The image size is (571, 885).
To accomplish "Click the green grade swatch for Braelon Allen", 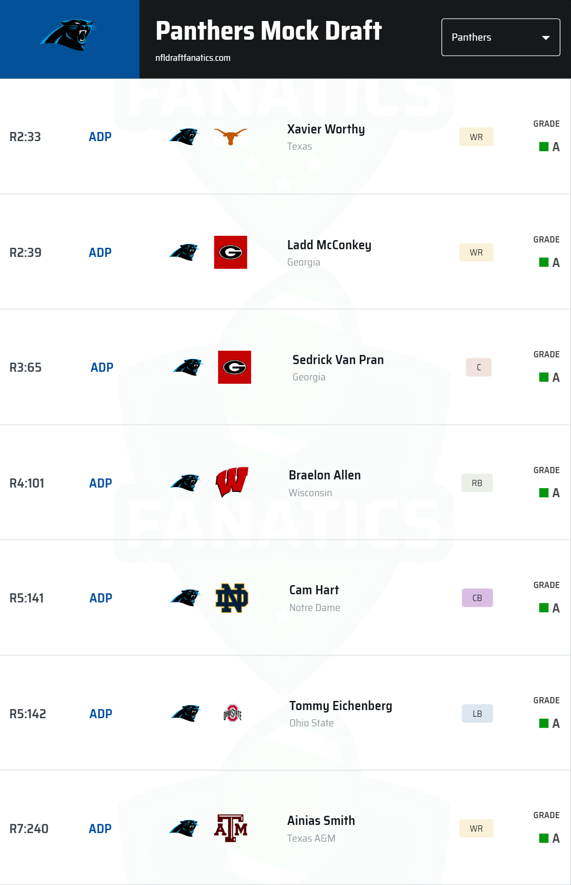I will (x=544, y=493).
